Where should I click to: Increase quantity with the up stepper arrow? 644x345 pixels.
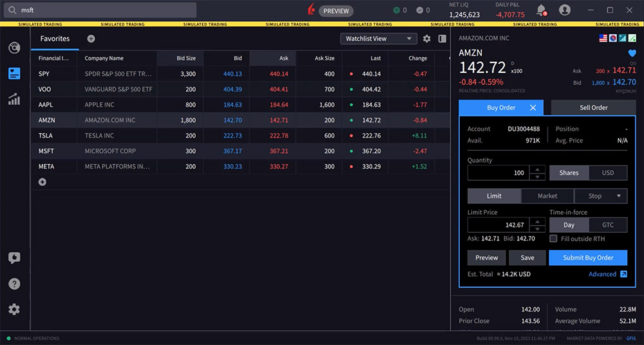(538, 170)
